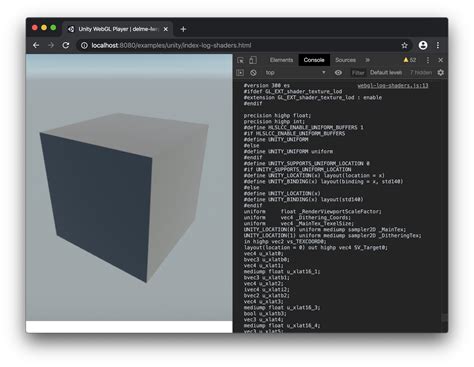Go back to the previous page
Viewport: 474px width, 367px height.
[36, 45]
